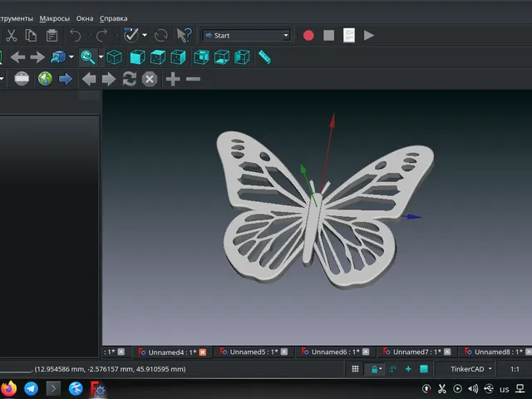This screenshot has width=532, height=399.
Task: Click the cyan plus icon in status bar
Action: 408,369
